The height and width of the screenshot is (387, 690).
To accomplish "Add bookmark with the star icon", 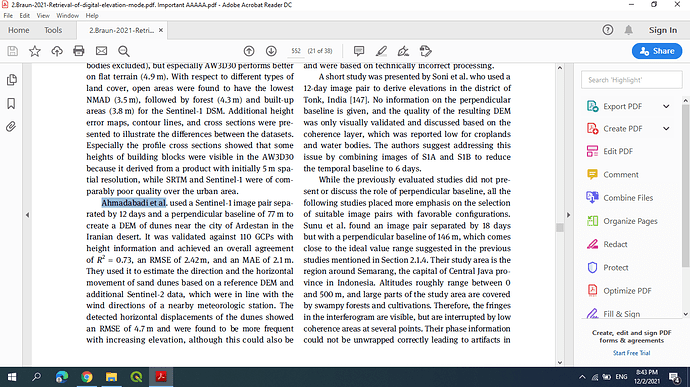I will click(35, 51).
